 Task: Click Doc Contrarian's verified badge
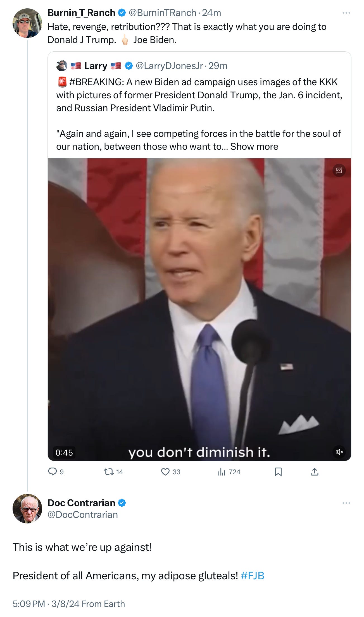click(x=122, y=503)
